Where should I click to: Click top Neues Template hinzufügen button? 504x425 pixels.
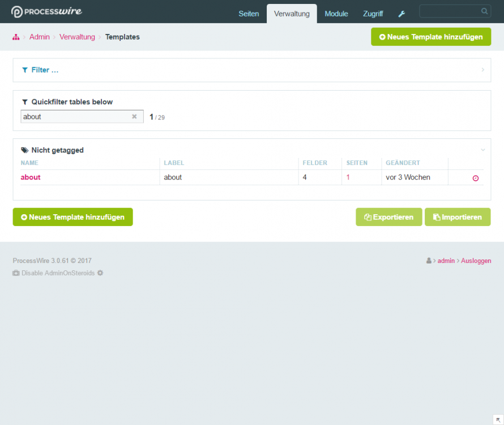[x=430, y=37]
